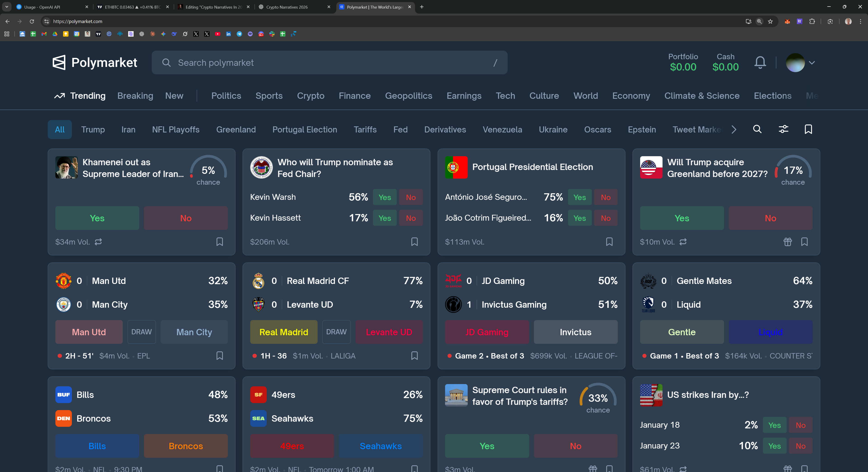This screenshot has height=472, width=868.
Task: Select the Greenland topic filter
Action: [x=236, y=130]
